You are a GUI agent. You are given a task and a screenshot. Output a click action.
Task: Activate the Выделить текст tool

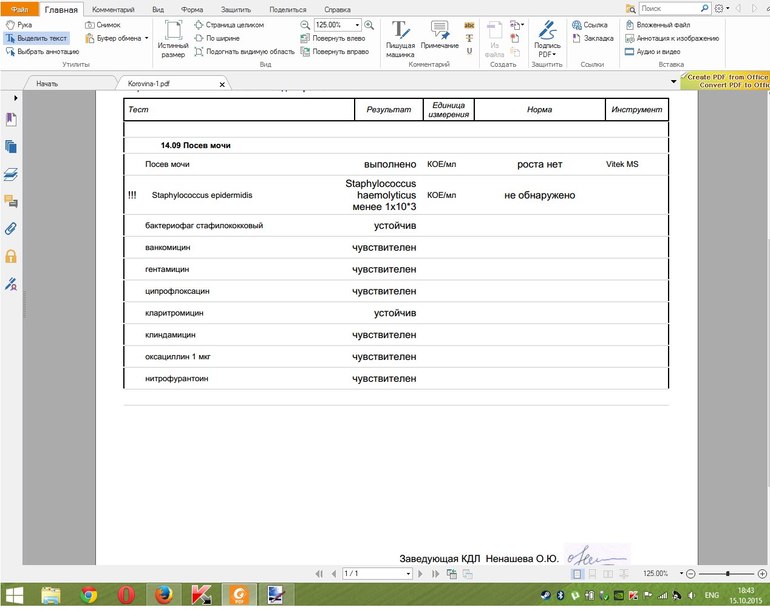point(34,37)
